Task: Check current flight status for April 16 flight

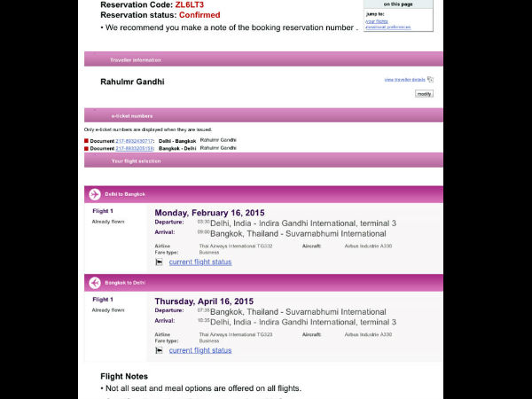Action: pos(200,350)
